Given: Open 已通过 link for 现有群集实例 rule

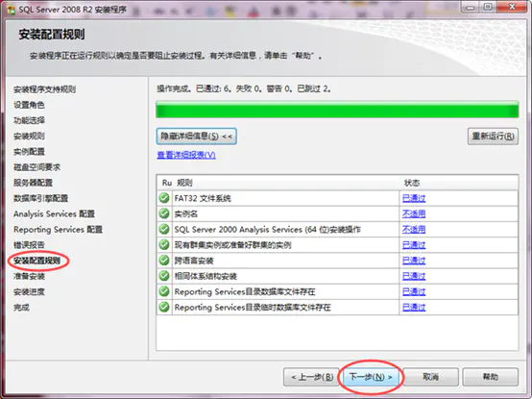Looking at the screenshot, I should pos(414,245).
